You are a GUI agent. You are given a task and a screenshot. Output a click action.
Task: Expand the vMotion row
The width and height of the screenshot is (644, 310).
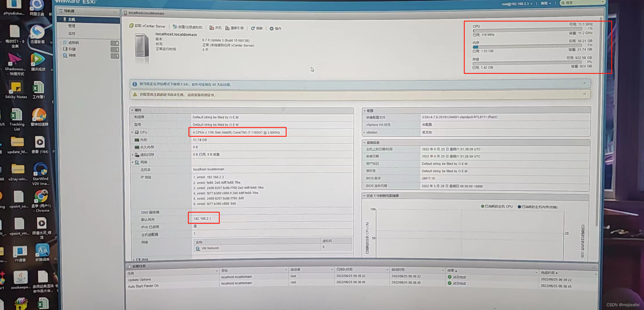364,132
